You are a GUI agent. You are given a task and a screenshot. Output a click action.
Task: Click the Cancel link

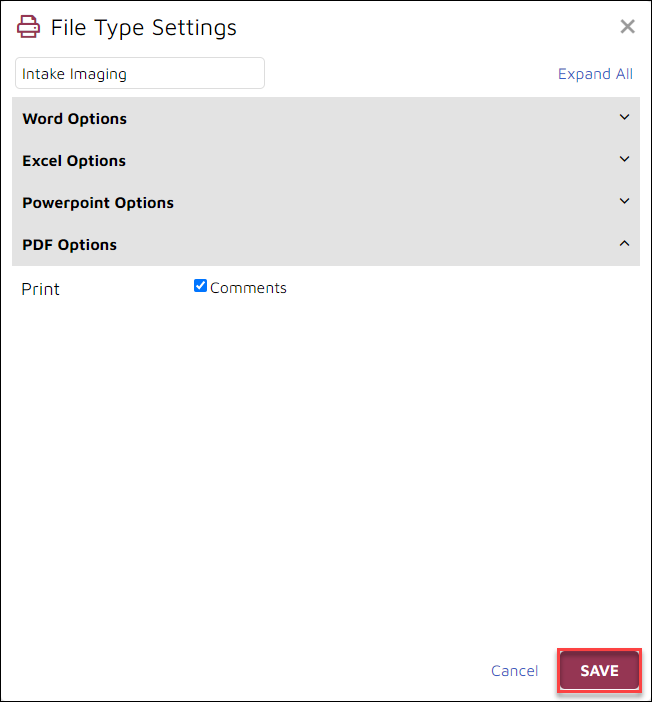pyautogui.click(x=515, y=671)
